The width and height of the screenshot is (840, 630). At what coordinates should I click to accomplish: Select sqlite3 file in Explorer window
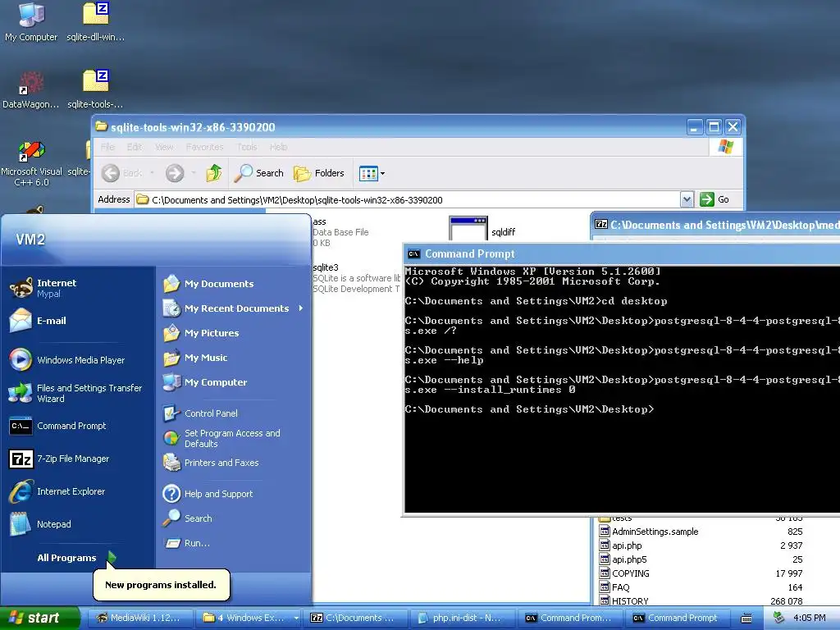(356, 277)
